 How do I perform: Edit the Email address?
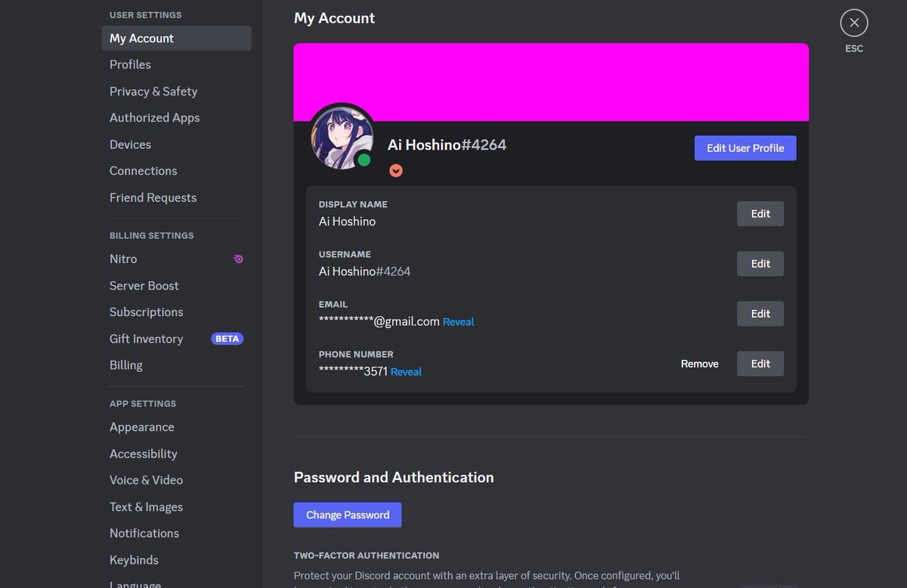click(760, 314)
